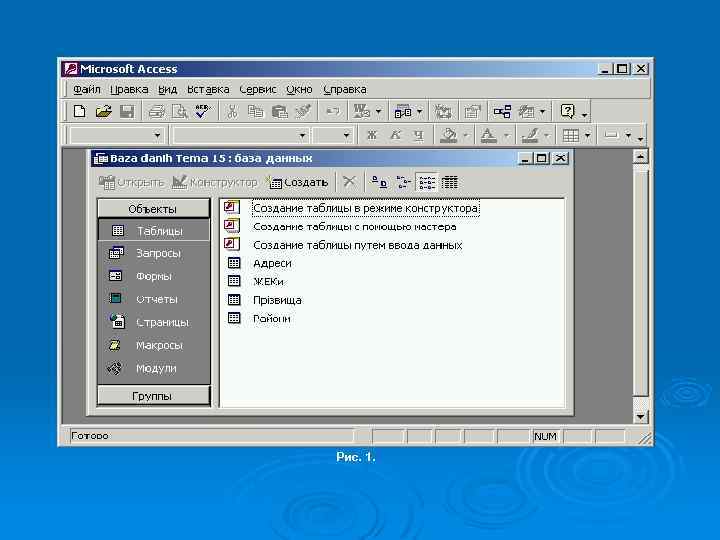Click the New Object icon
This screenshot has height=540, width=720.
coord(526,111)
